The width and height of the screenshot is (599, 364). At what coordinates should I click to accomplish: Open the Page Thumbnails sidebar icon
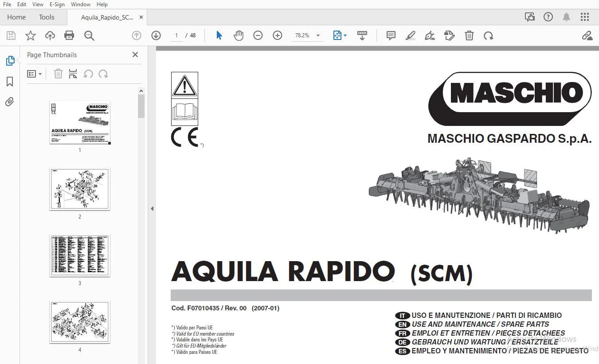pyautogui.click(x=10, y=61)
